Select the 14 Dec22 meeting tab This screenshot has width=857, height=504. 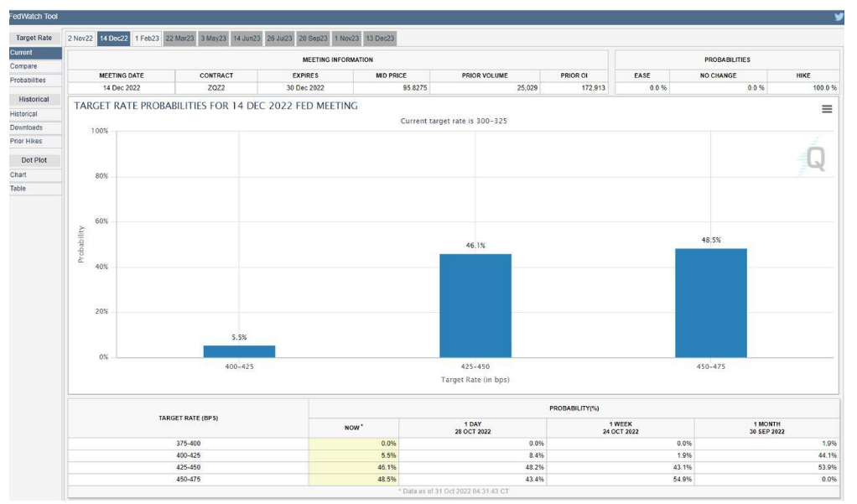(x=114, y=39)
